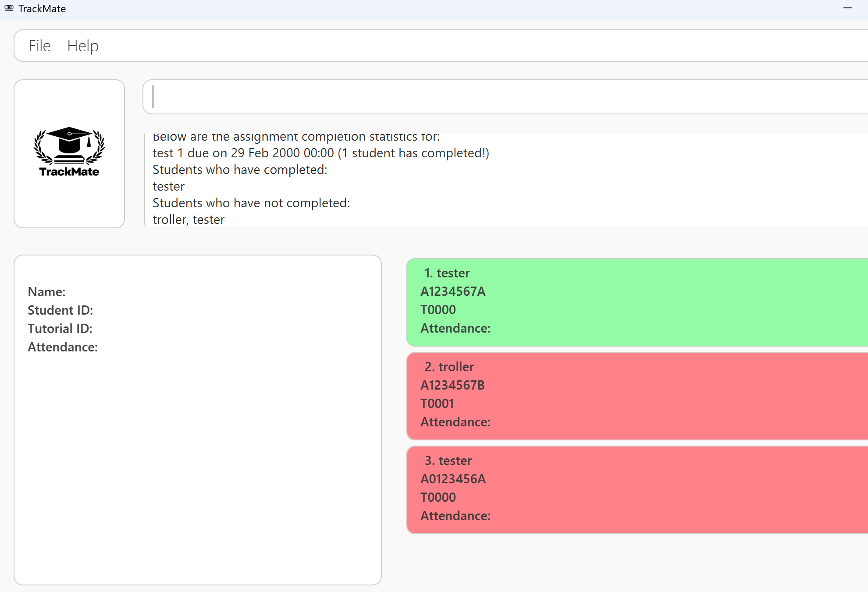The image size is (868, 592).
Task: Click student ID A1234567B
Action: (x=452, y=385)
